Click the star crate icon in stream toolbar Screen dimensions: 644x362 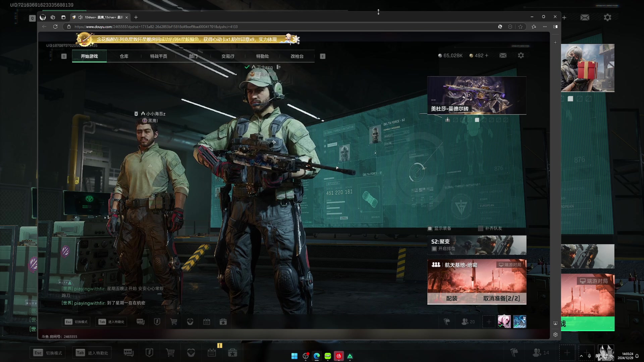pyautogui.click(x=223, y=322)
